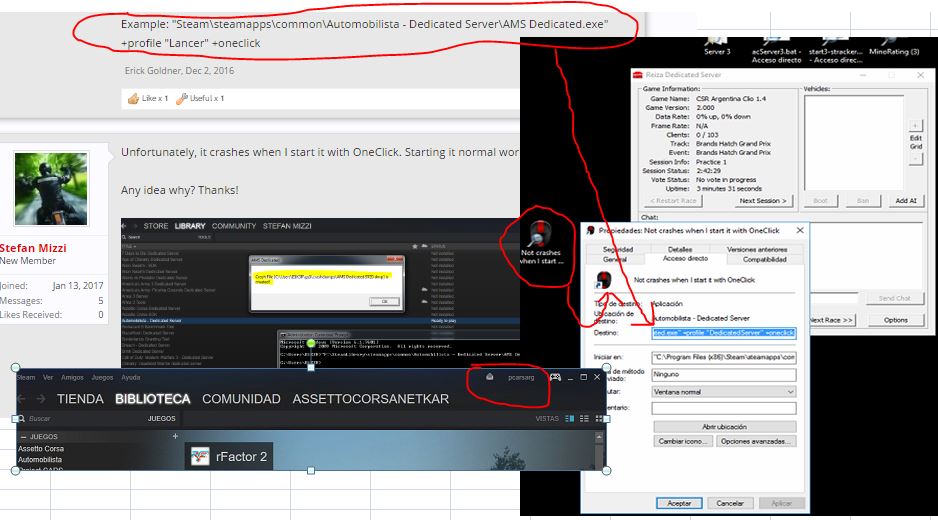
Task: Open the Ayuda menu in Steam
Action: [x=130, y=377]
